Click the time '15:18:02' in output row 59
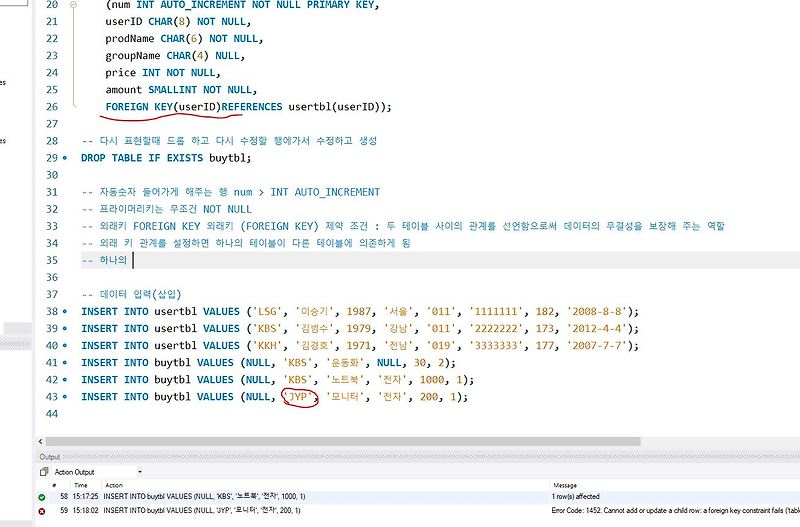Screen dimensions: 800x527 tap(86, 510)
